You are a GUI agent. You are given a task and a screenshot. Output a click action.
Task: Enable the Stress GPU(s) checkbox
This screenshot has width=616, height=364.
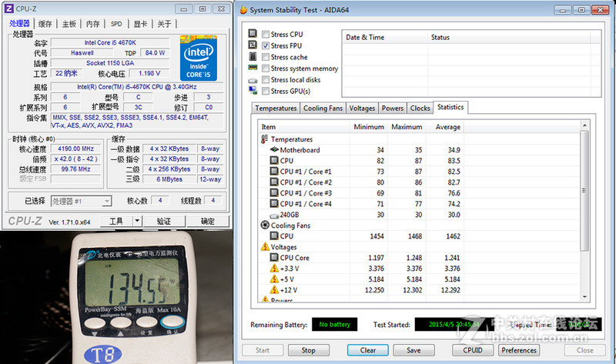tap(266, 91)
